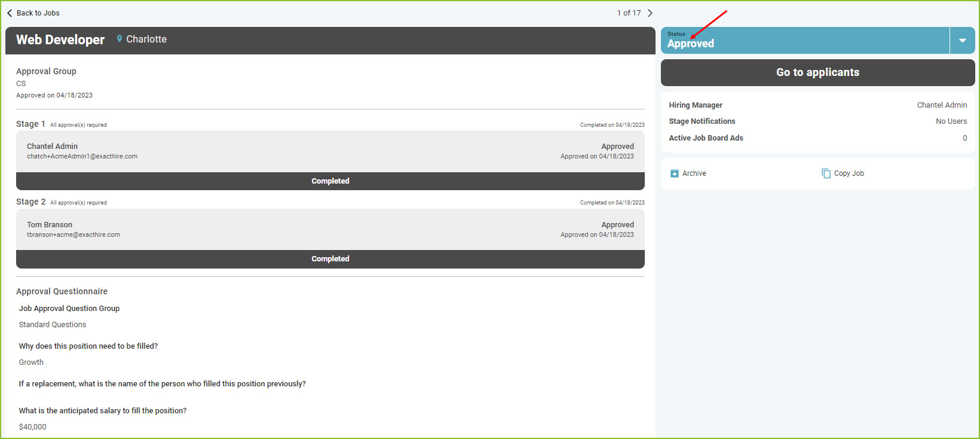Click the Chantel Admin hiring manager value

942,105
